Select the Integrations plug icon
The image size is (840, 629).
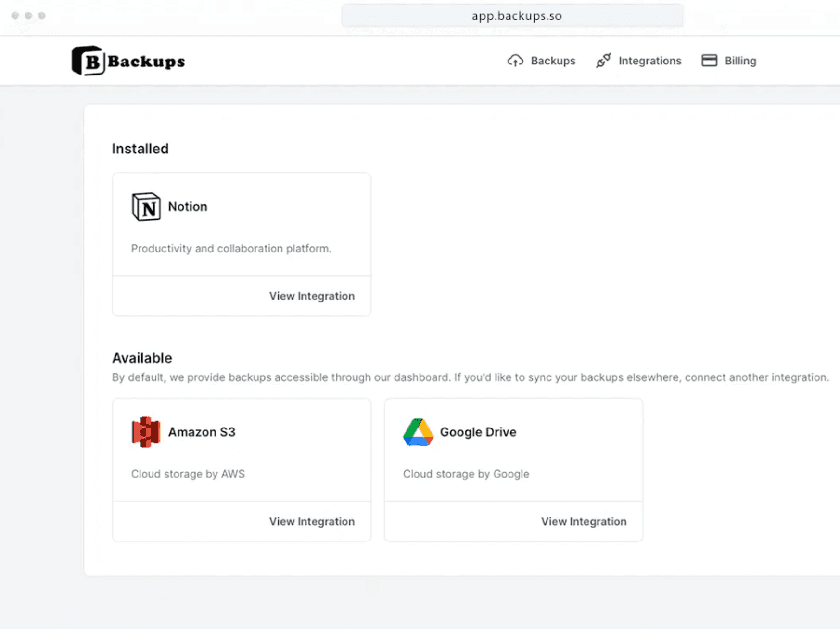coord(603,61)
